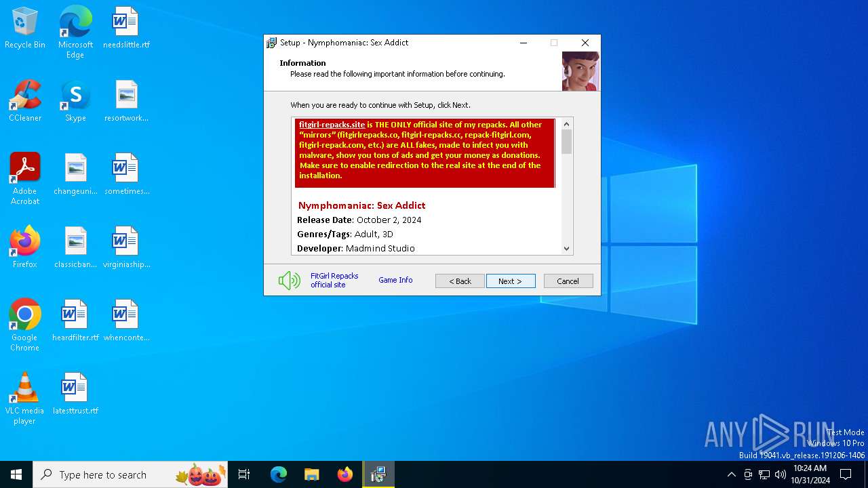The width and height of the screenshot is (868, 488).
Task: Select the sometimes Word document icon
Action: tap(126, 175)
